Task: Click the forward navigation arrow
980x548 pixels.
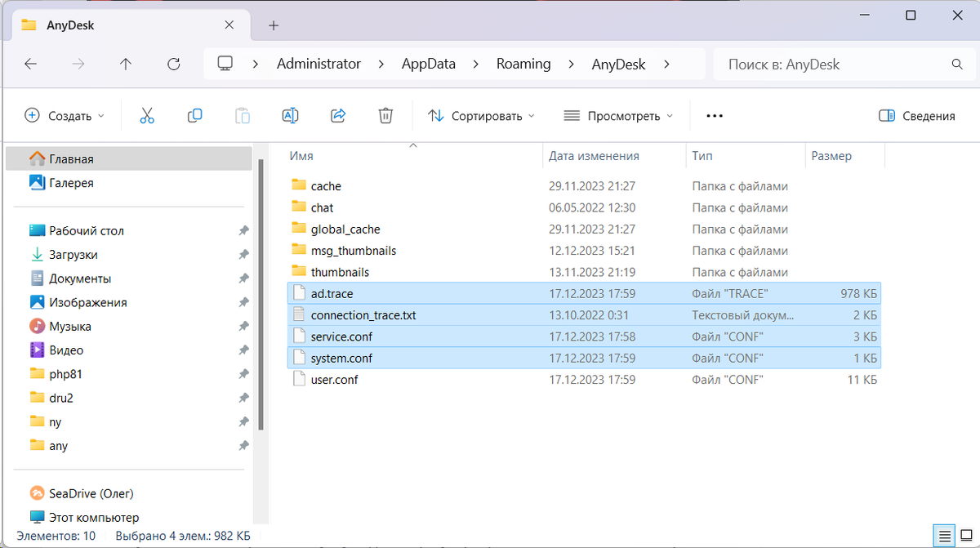Action: (x=78, y=64)
